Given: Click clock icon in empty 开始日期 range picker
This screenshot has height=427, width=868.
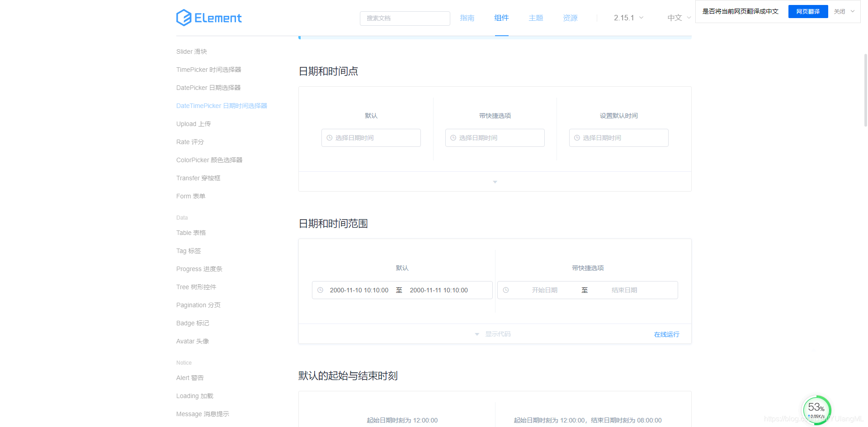Looking at the screenshot, I should 506,290.
